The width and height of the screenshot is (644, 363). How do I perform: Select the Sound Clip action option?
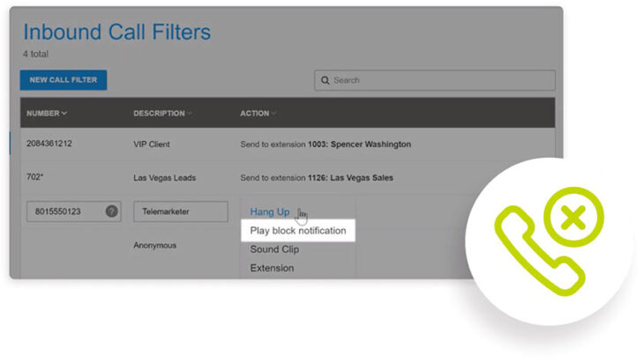click(x=274, y=249)
